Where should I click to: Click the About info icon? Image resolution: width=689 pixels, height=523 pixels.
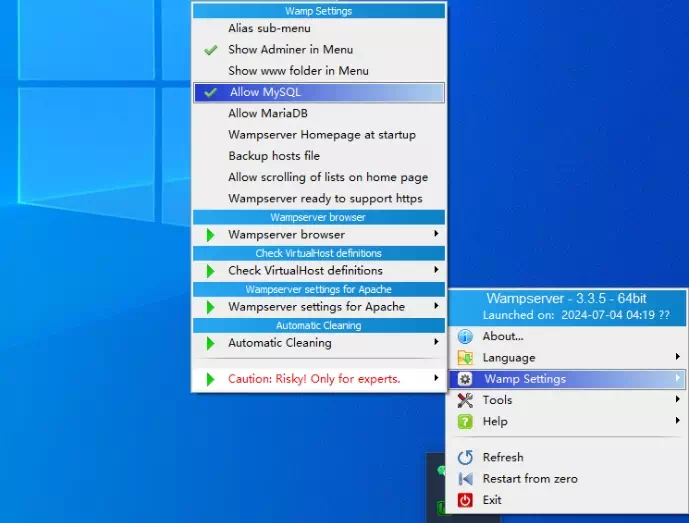465,336
